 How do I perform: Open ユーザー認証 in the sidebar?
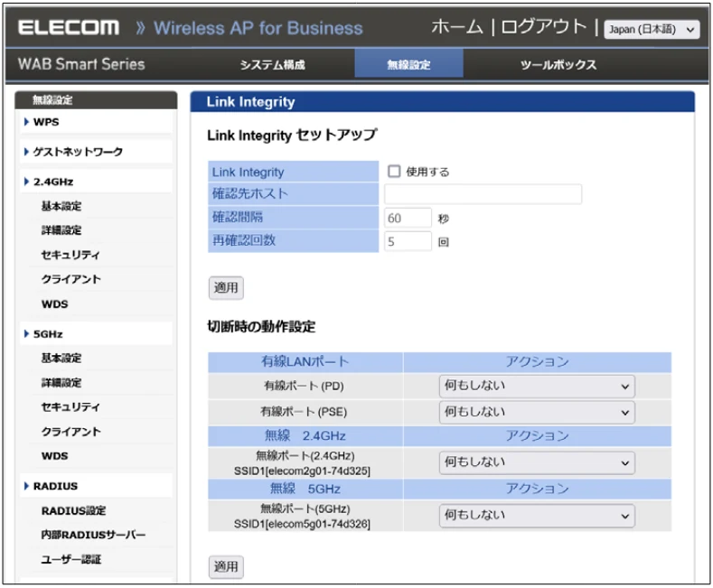pos(70,559)
